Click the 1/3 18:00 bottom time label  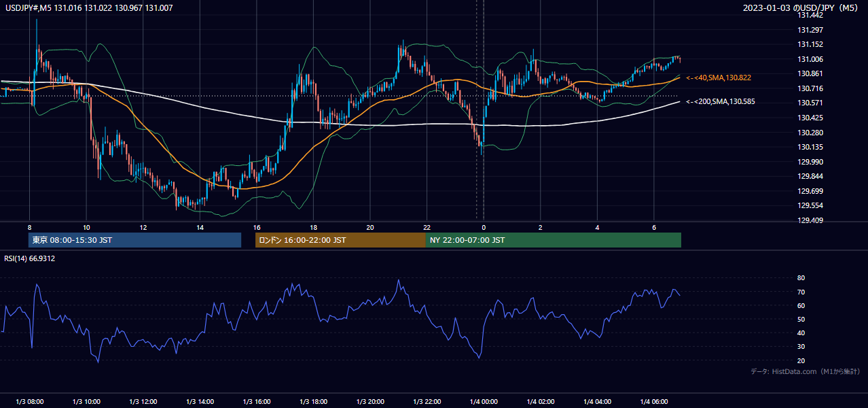[313, 402]
